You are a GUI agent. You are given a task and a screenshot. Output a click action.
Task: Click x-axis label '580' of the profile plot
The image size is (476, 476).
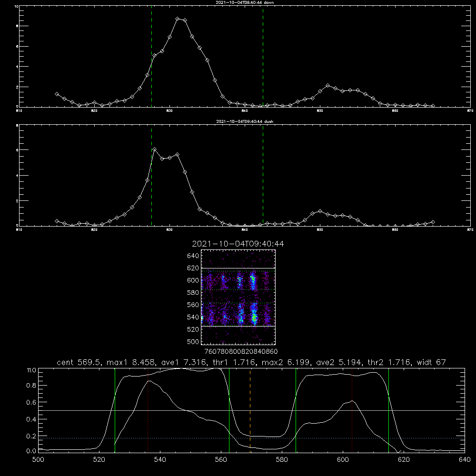click(x=282, y=460)
